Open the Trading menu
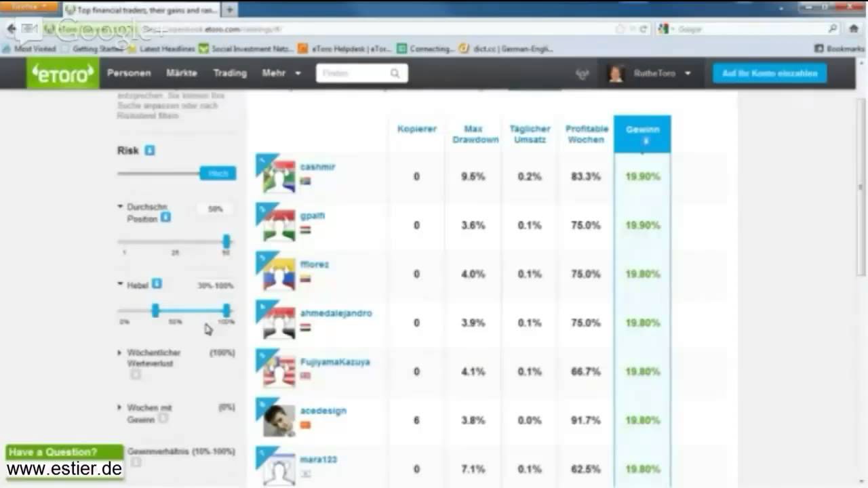The width and height of the screenshot is (868, 488). click(x=230, y=73)
